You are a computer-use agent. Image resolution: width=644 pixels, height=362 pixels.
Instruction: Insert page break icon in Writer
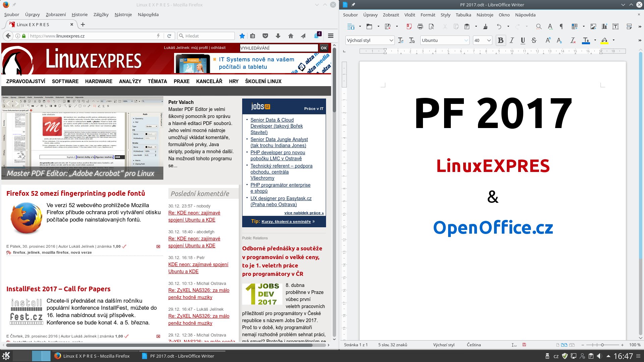(629, 26)
